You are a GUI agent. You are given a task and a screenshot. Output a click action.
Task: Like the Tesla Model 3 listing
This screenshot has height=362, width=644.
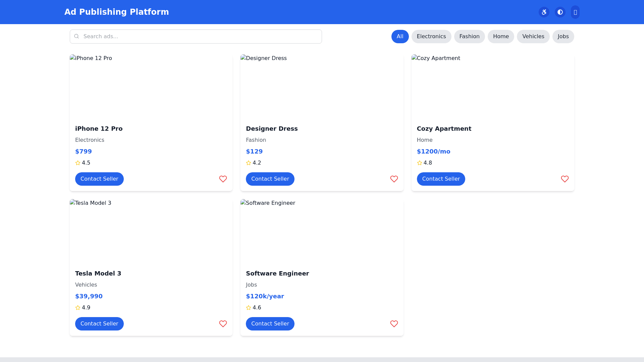[223, 324]
